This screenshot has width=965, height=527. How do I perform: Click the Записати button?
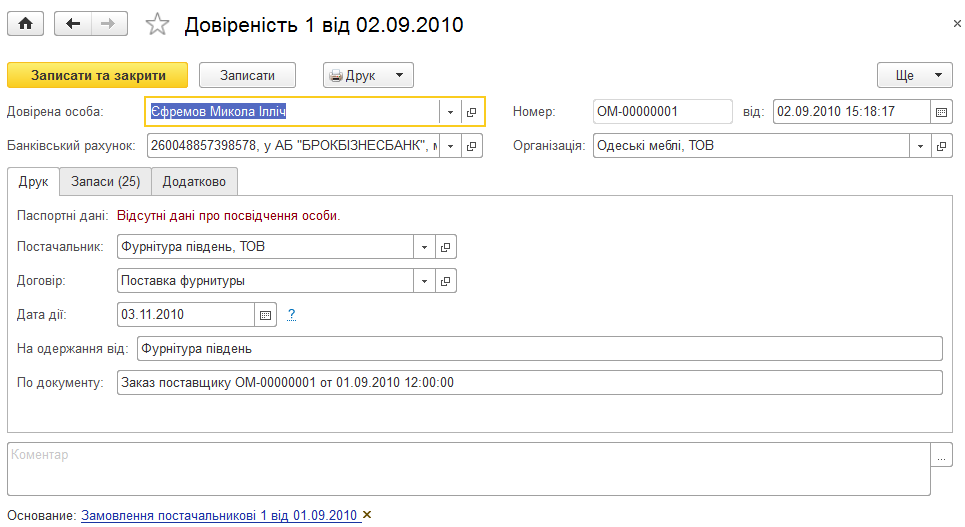247,75
